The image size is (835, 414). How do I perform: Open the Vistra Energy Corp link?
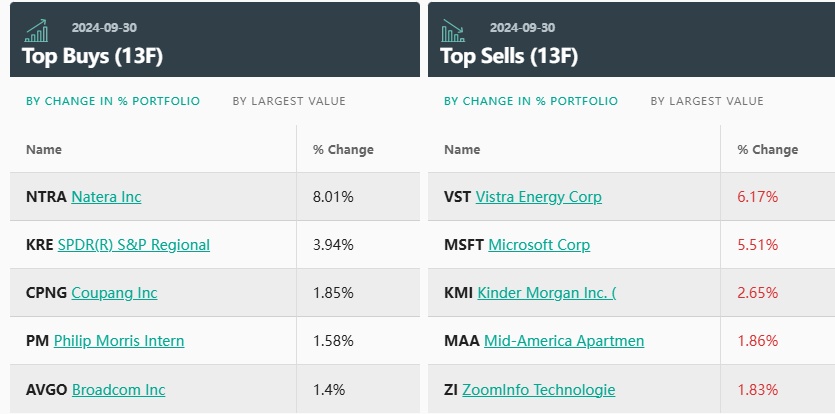(539, 197)
